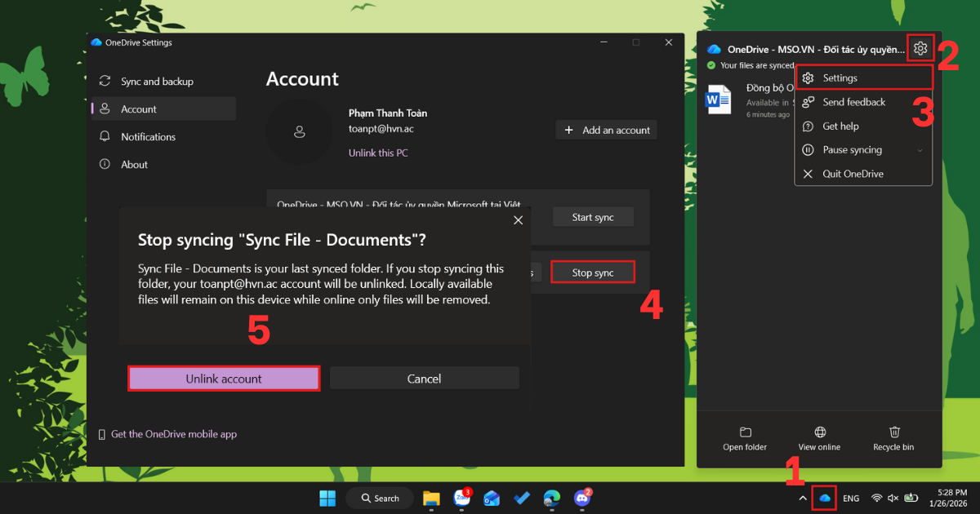Open the Sync and backup tab
This screenshot has width=980, height=514.
[158, 81]
